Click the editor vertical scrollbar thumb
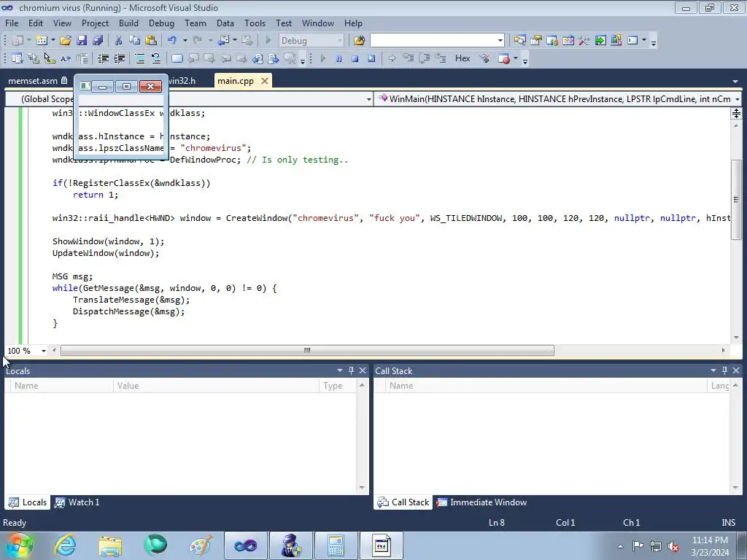The height and width of the screenshot is (560, 747). tap(737, 200)
